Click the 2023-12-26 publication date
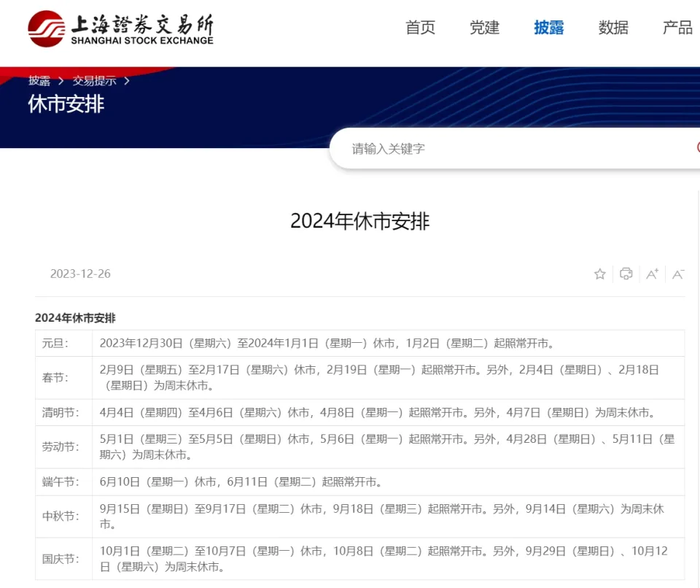 click(x=80, y=274)
